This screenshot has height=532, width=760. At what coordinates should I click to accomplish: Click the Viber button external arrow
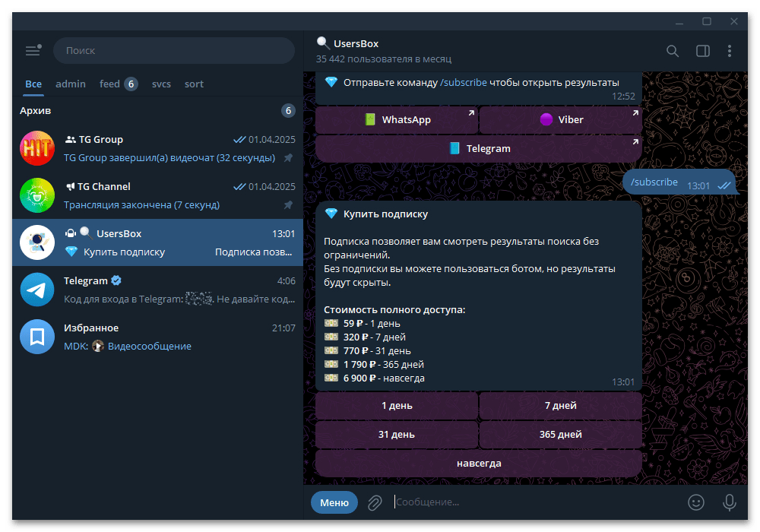tap(635, 113)
